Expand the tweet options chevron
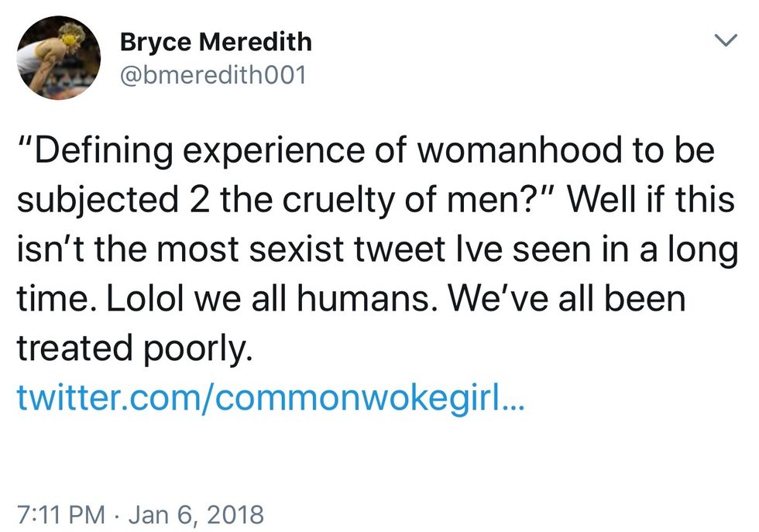Viewport: 759px width, 532px height. [724, 40]
